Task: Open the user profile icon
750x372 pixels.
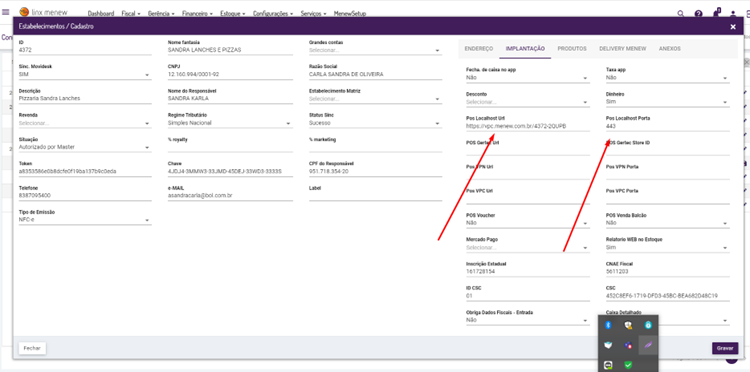Action: pyautogui.click(x=733, y=13)
